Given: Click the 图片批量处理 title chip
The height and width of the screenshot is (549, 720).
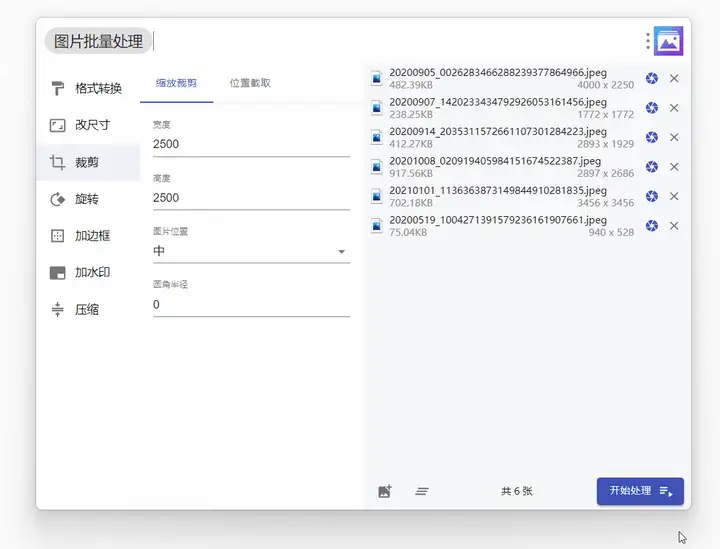Looking at the screenshot, I should point(98,41).
